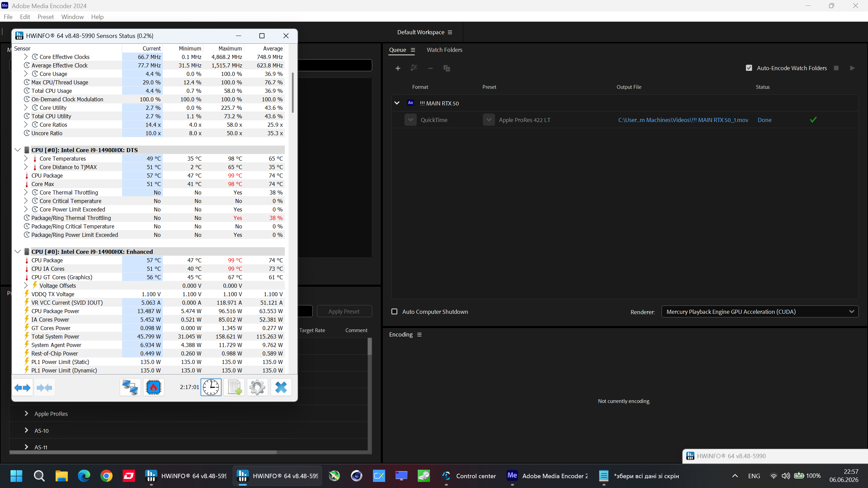Show hidden system tray icons chevron
The height and width of the screenshot is (488, 868).
735,476
